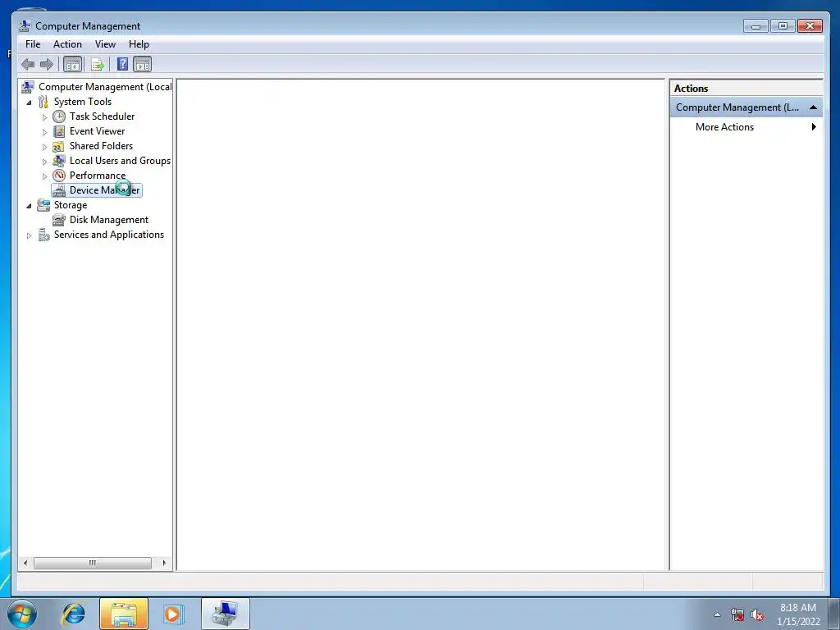Viewport: 840px width, 630px height.
Task: Select Shared Folders in tree
Action: click(101, 146)
